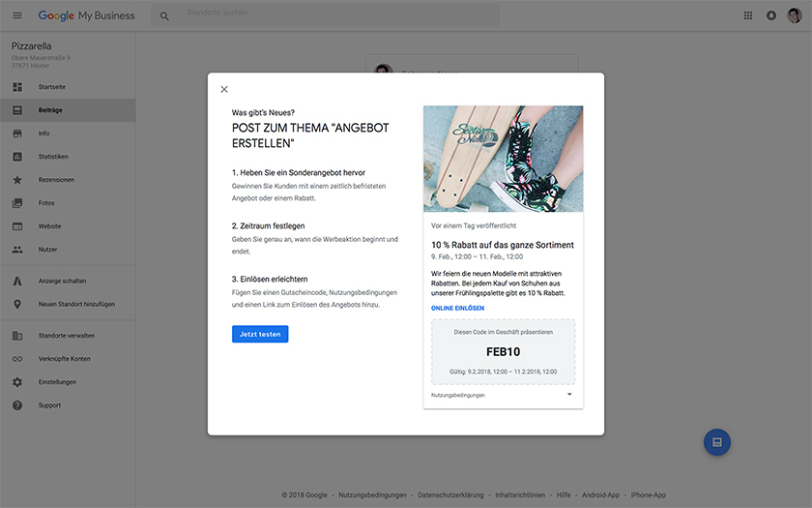Open the notifications bell
The width and height of the screenshot is (812, 508).
tap(771, 15)
